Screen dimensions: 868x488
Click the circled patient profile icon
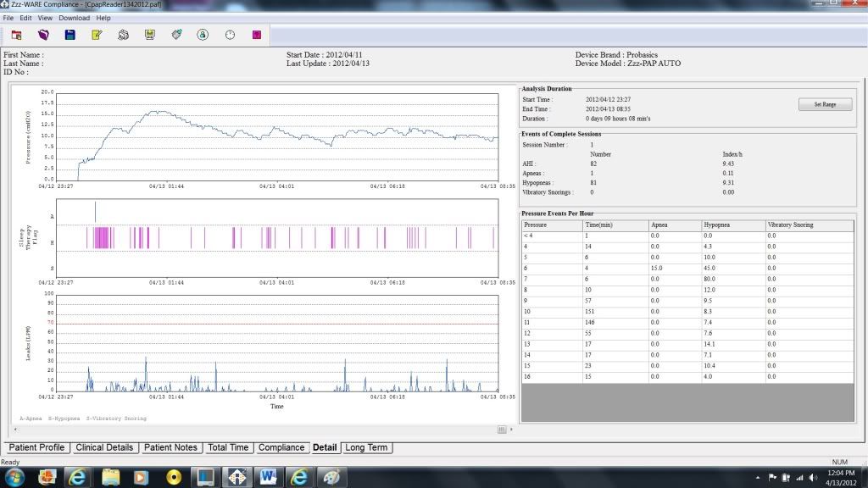tap(203, 35)
